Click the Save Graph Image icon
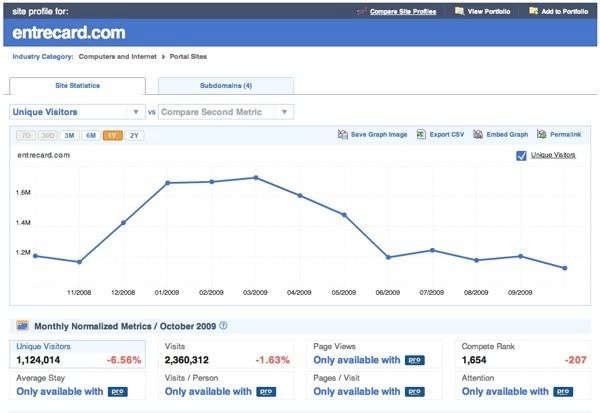Viewport: 600px width, 413px height. pos(342,134)
